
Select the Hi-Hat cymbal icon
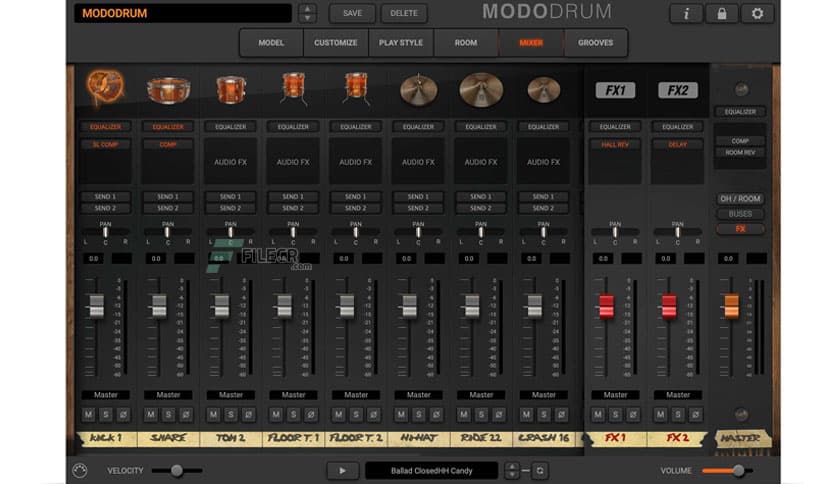coord(419,90)
